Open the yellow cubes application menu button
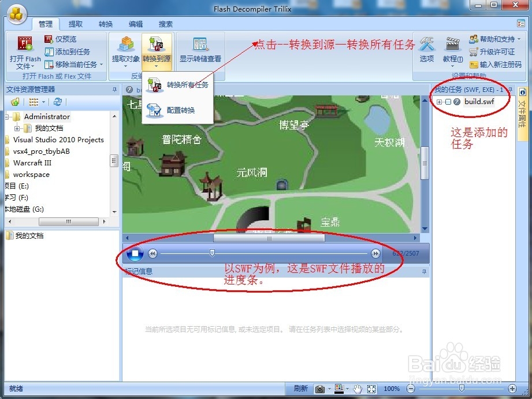This screenshot has height=399, width=532. click(x=17, y=14)
